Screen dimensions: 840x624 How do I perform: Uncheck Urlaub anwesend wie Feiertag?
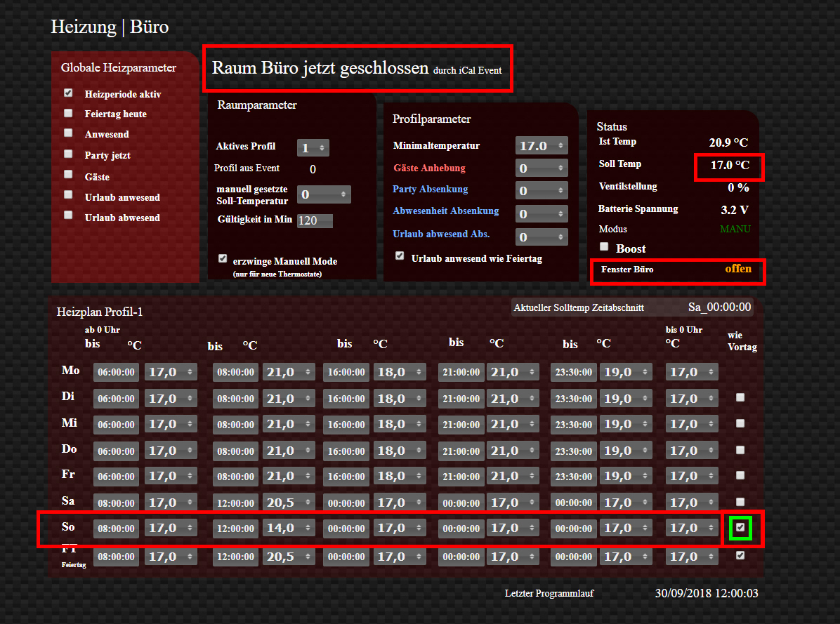[x=400, y=255]
